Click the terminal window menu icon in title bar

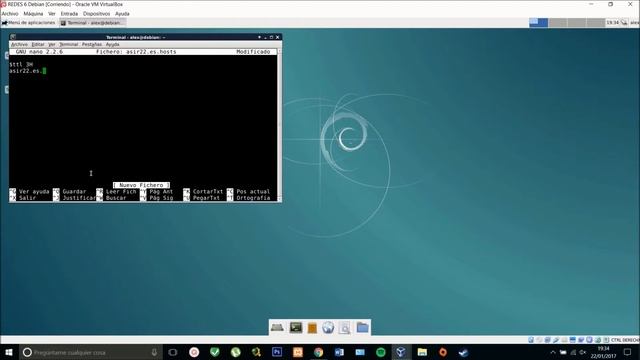pyautogui.click(x=13, y=37)
